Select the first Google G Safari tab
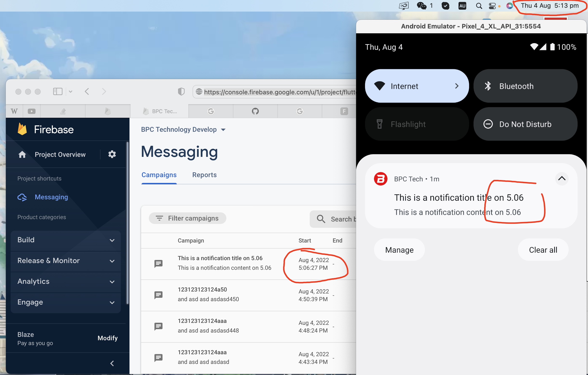Screen dimensions: 588x375 (x=211, y=111)
